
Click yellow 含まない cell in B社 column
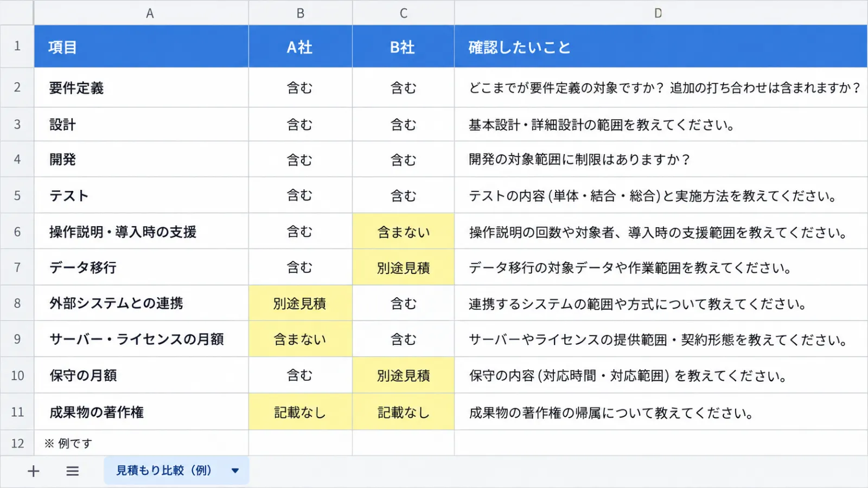point(404,232)
